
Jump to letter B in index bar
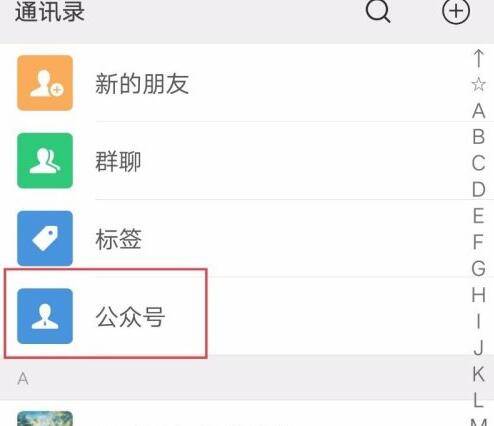479,137
